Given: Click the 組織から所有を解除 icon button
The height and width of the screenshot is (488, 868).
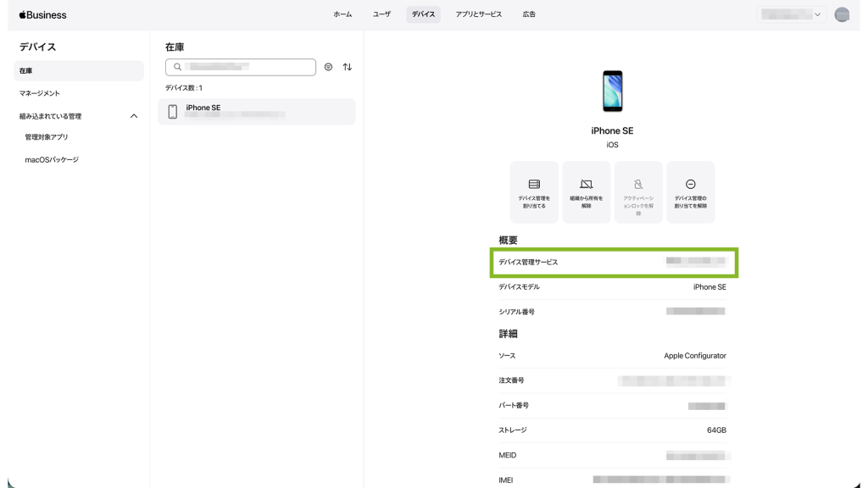Looking at the screenshot, I should [587, 192].
